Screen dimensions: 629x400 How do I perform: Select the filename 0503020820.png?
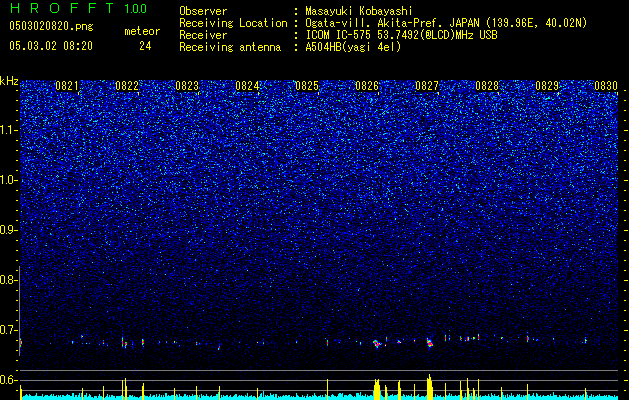(x=51, y=26)
